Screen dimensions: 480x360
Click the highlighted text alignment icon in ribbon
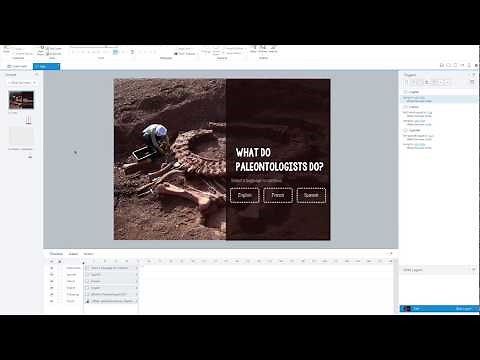[x=115, y=52]
